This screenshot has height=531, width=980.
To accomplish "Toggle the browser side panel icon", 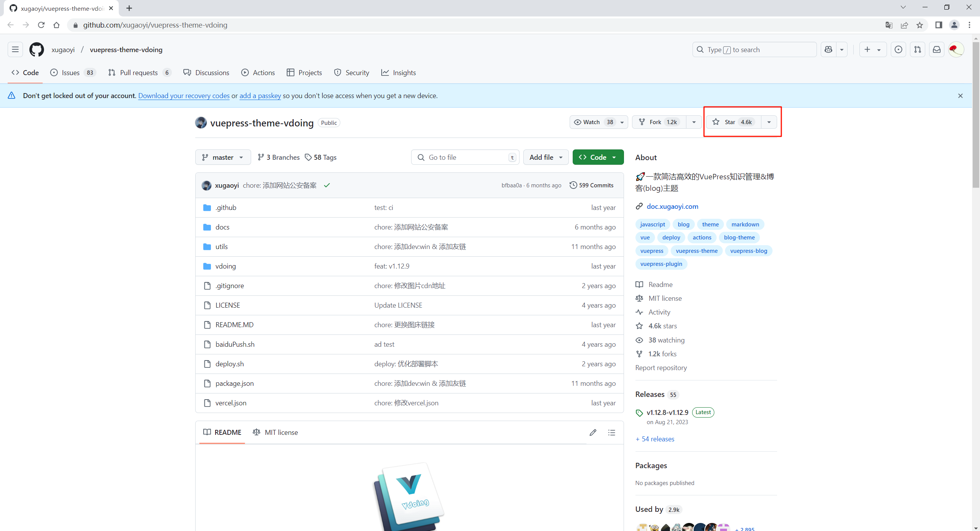I will pyautogui.click(x=939, y=25).
